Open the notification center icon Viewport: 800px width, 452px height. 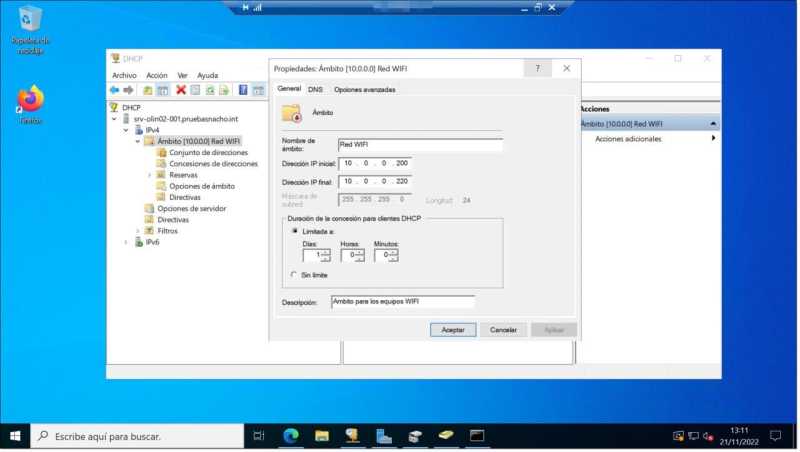(x=776, y=436)
